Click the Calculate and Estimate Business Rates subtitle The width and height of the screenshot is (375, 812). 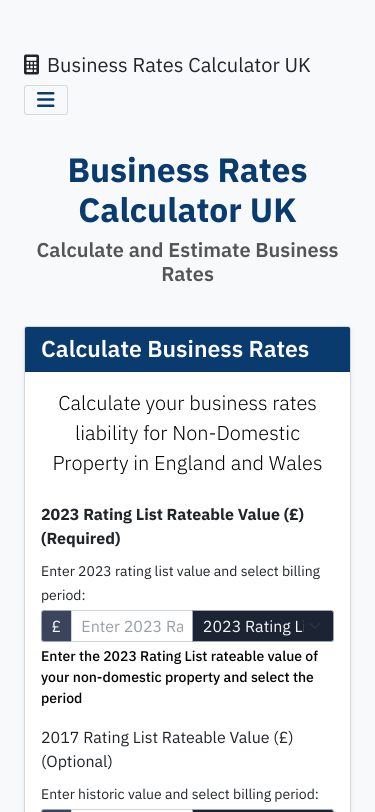188,262
